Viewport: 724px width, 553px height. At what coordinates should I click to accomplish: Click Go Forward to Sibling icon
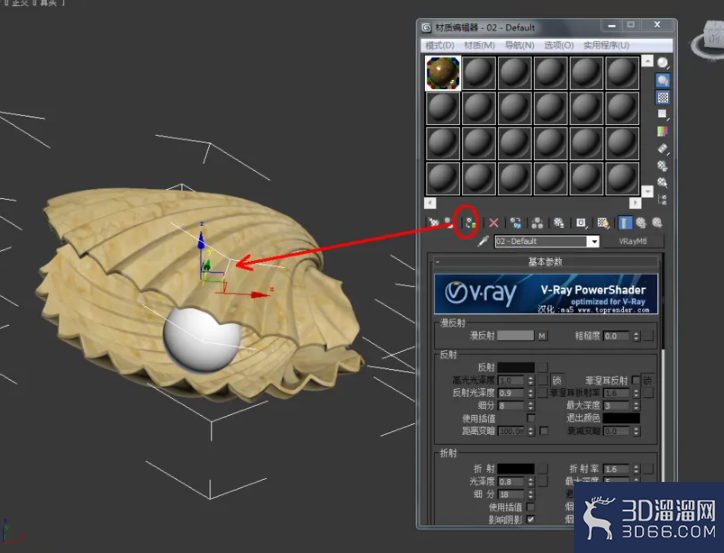pos(657,223)
